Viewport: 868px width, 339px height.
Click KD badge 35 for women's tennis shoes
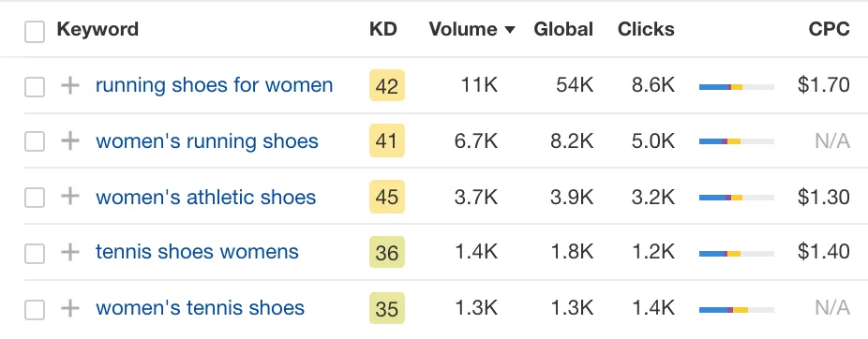[x=387, y=308]
